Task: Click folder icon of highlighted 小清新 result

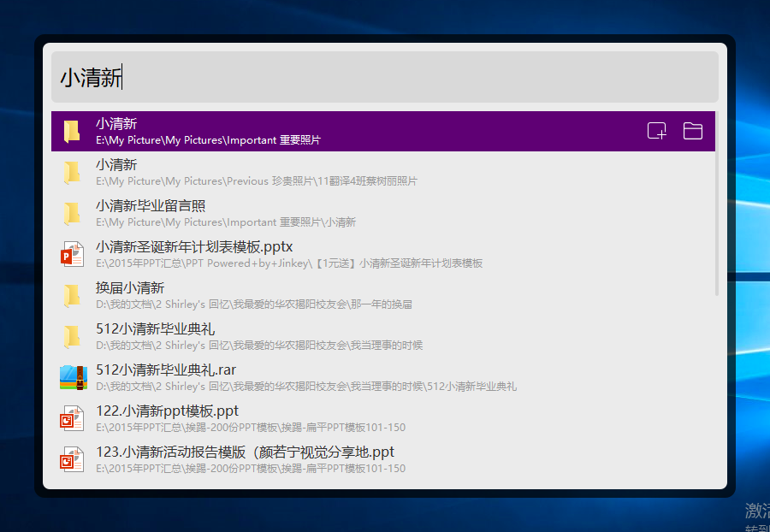Action: click(72, 132)
